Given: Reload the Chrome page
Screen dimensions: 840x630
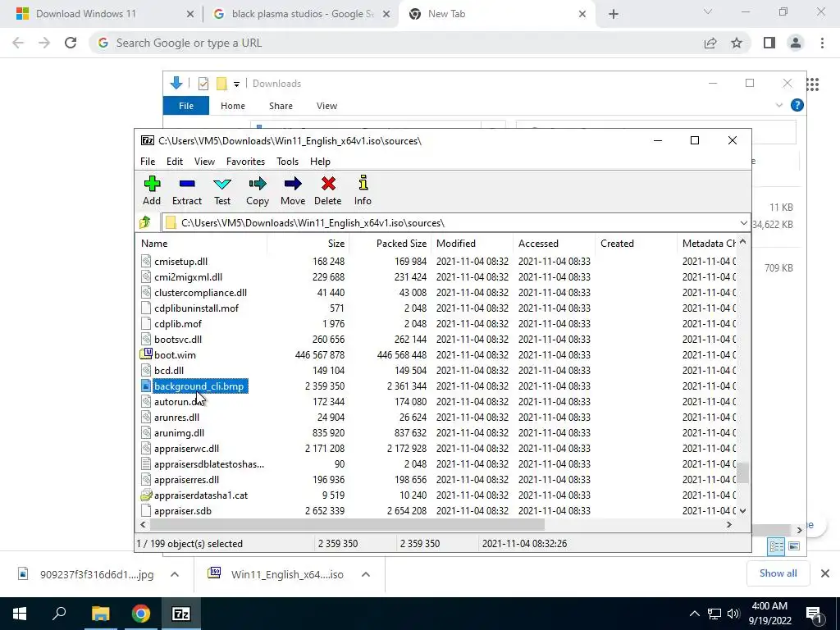Looking at the screenshot, I should 71,43.
